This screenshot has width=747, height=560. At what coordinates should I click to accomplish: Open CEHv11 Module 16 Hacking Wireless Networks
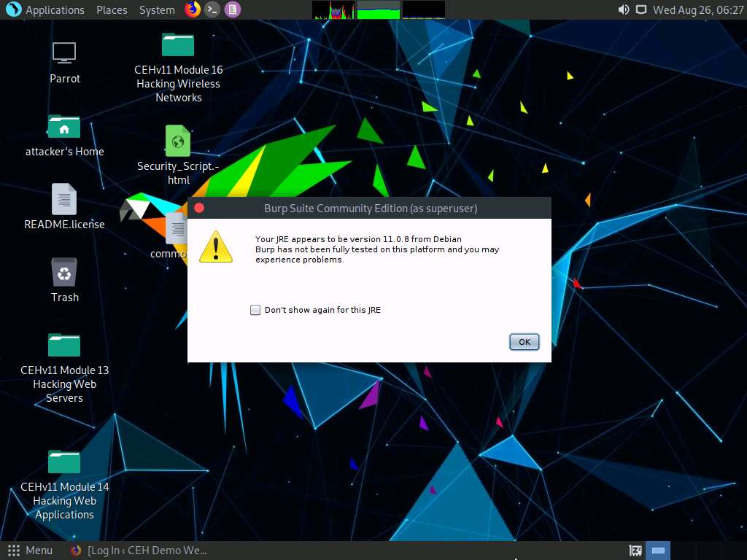pyautogui.click(x=178, y=45)
